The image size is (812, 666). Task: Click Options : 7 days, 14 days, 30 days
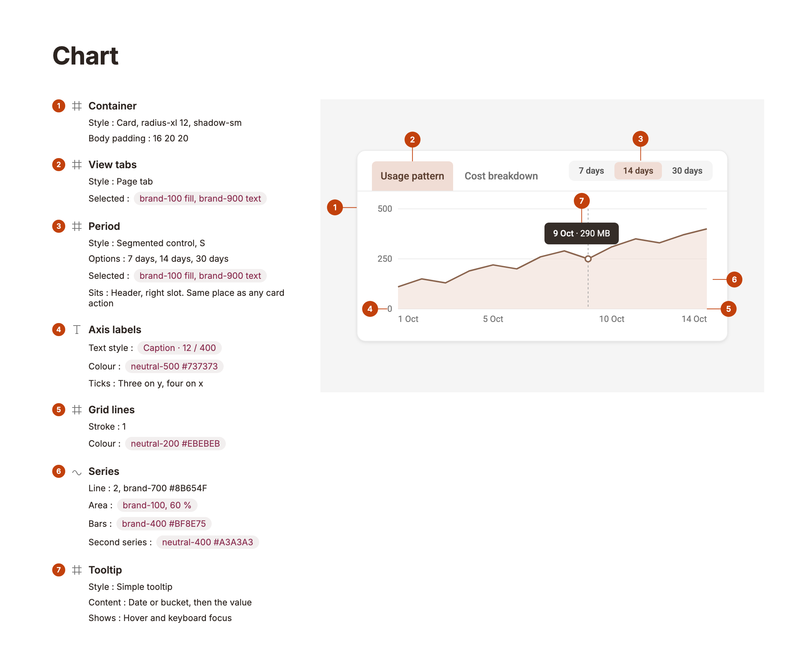[x=158, y=258]
